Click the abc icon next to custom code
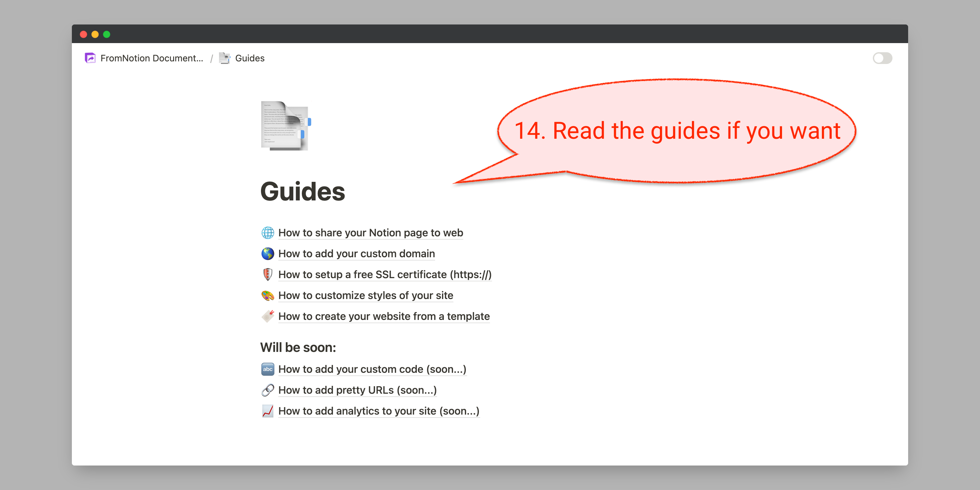 tap(268, 369)
